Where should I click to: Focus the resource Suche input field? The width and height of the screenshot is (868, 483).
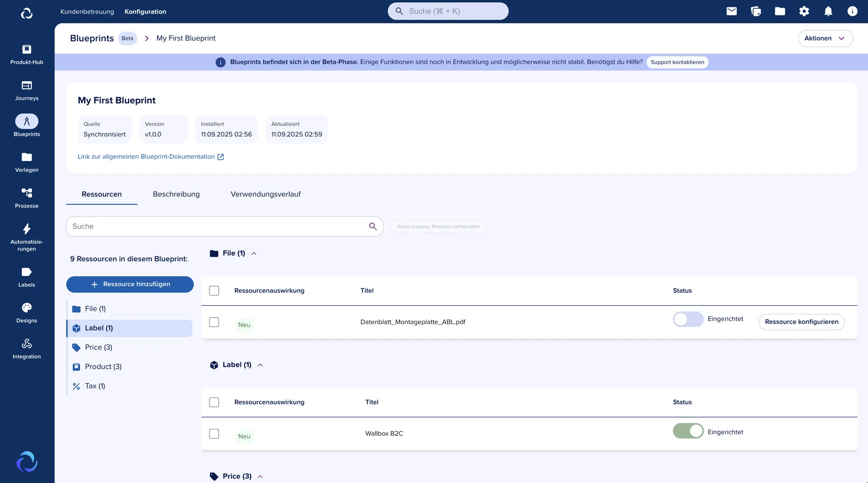(x=225, y=227)
